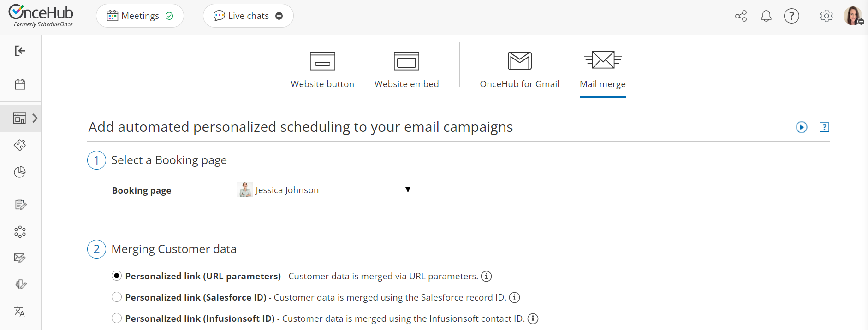
Task: Open the help question mark menu
Action: point(791,16)
